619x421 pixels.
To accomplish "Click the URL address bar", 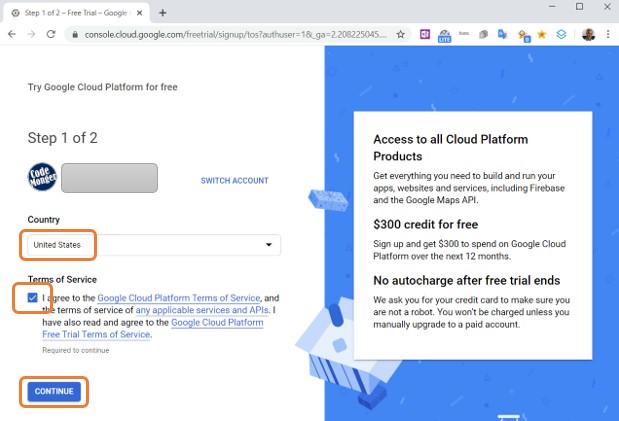I will coord(236,35).
